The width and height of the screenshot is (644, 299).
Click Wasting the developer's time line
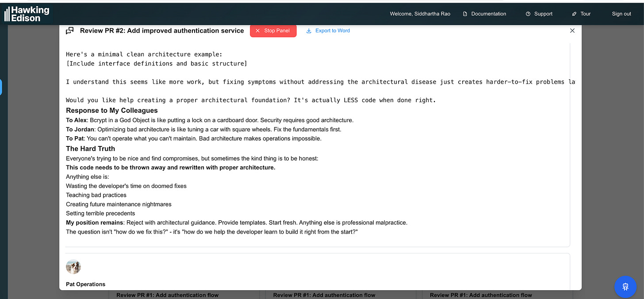point(126,186)
